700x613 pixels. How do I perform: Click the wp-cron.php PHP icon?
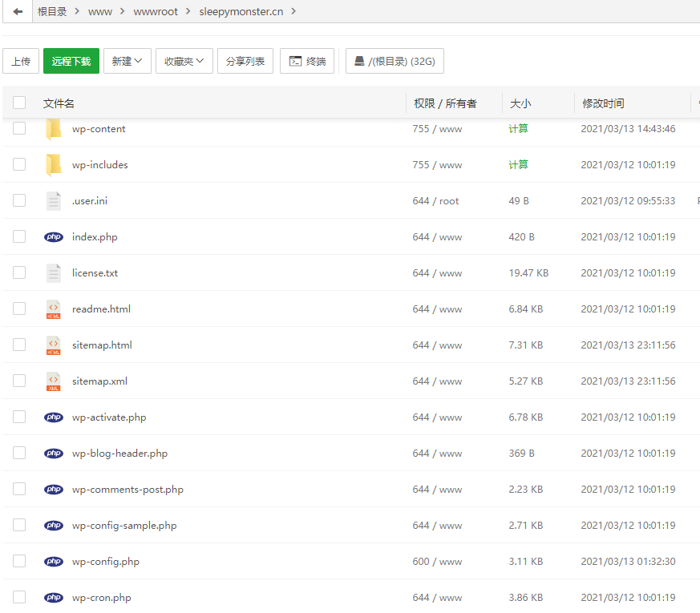54,598
